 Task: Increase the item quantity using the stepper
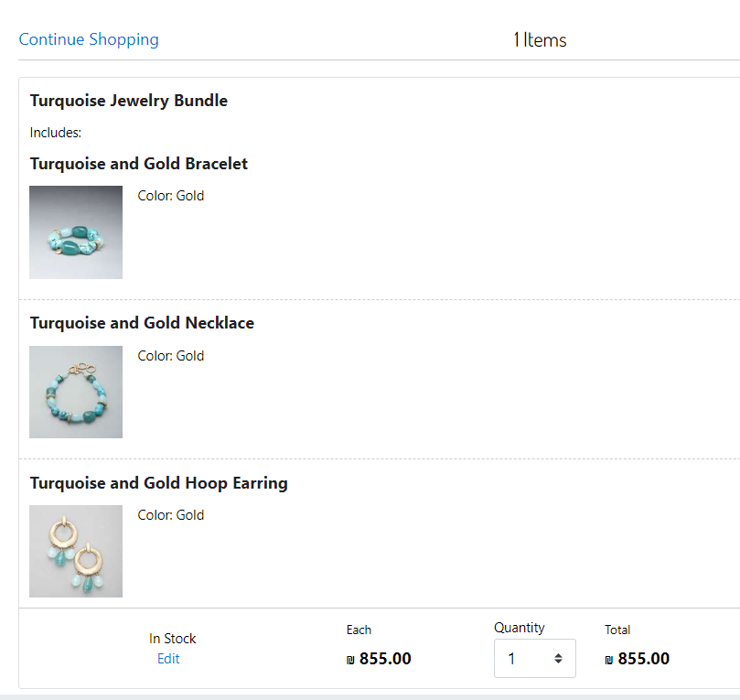(558, 653)
